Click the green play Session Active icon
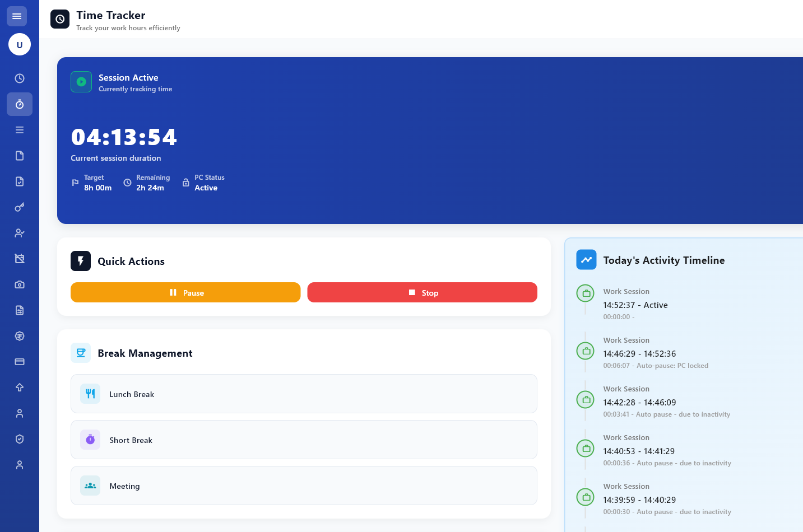The height and width of the screenshot is (532, 803). pos(81,82)
